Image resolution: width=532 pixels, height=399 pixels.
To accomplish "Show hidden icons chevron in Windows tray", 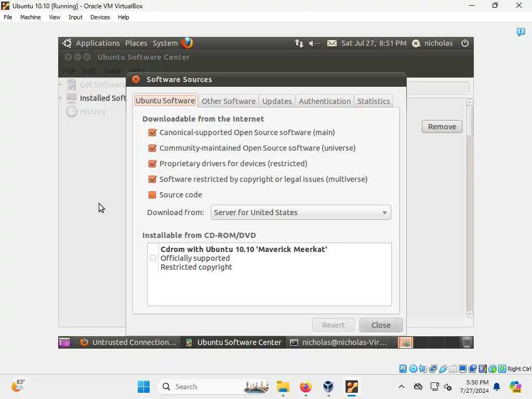I will pos(402,387).
